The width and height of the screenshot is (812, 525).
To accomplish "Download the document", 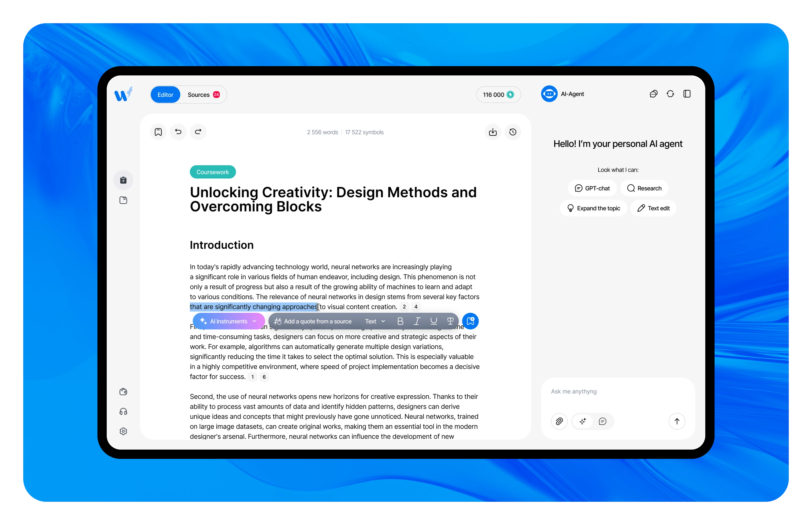I will [x=492, y=132].
